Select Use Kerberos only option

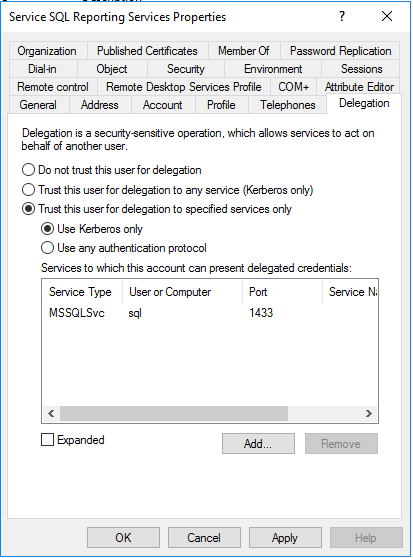(x=47, y=228)
